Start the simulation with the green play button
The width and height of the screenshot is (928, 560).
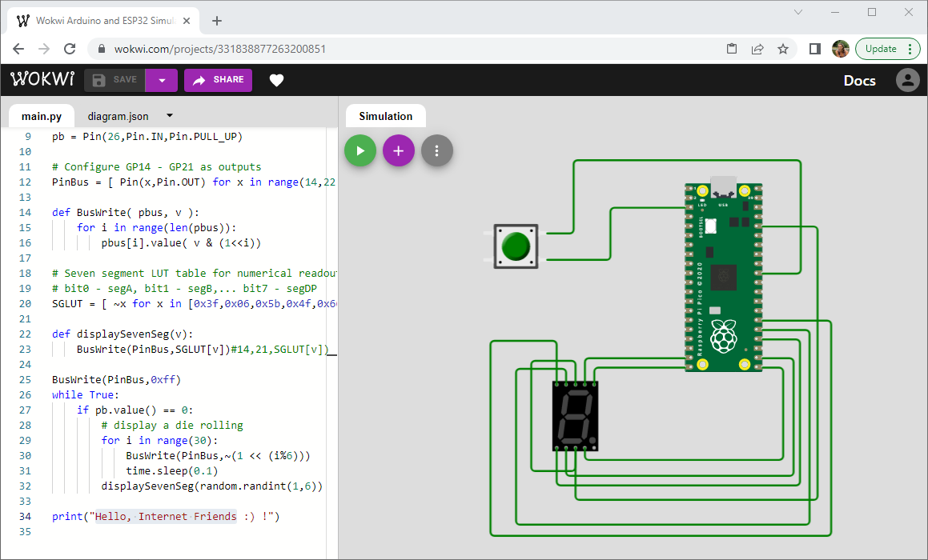360,150
